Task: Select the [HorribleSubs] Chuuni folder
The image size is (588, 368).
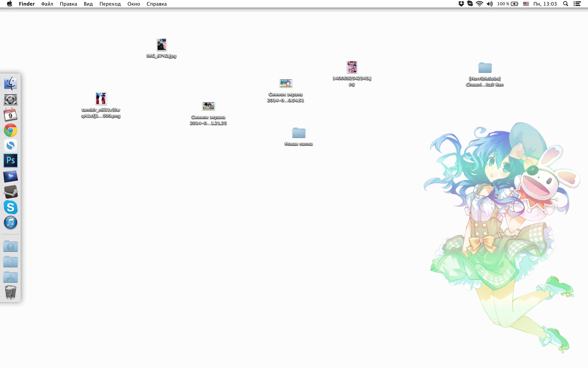Action: 485,67
